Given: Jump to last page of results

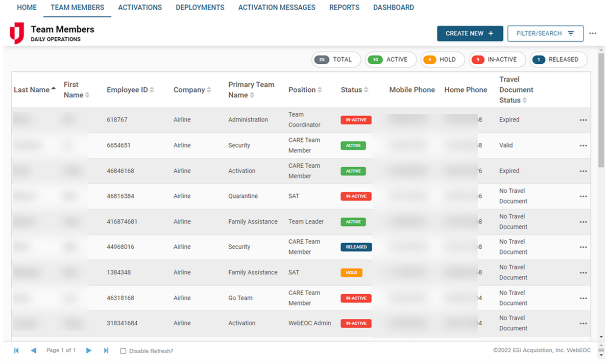Looking at the screenshot, I should (106, 351).
